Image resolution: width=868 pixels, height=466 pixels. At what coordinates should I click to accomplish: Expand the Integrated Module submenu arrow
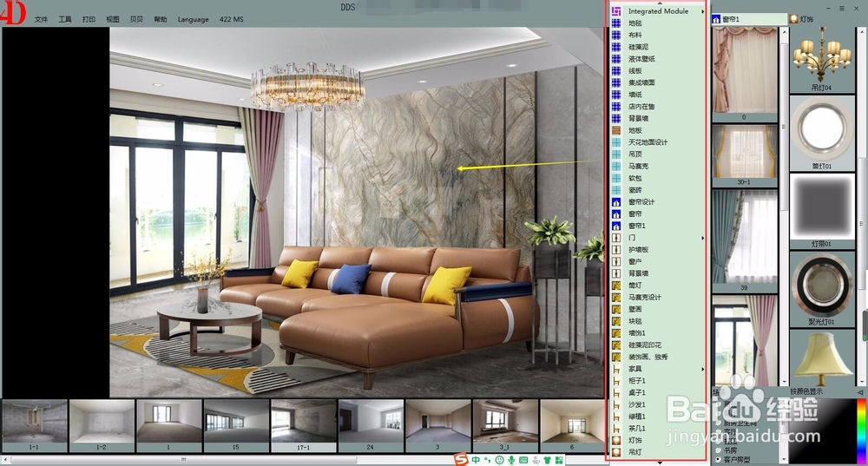702,11
